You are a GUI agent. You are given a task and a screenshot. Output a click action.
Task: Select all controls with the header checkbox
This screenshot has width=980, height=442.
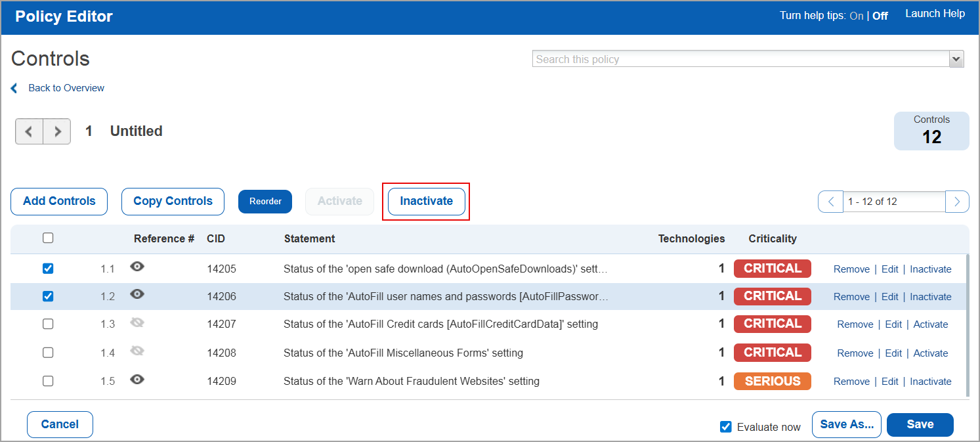48,238
